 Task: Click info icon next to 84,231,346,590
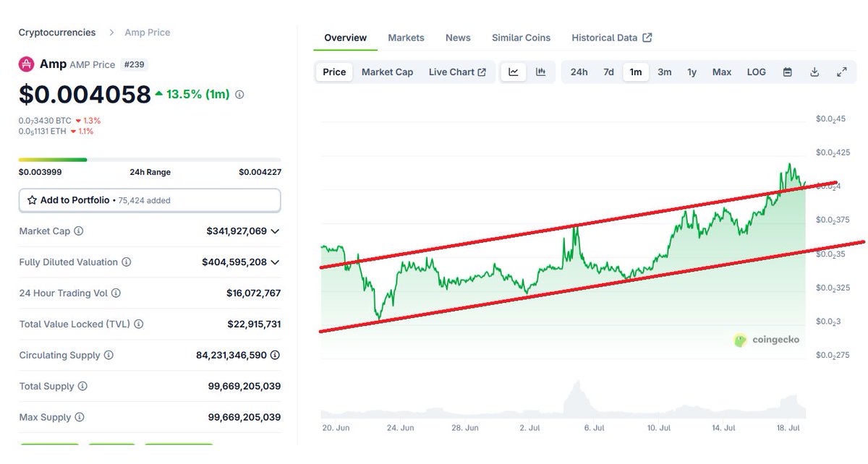pyautogui.click(x=276, y=356)
